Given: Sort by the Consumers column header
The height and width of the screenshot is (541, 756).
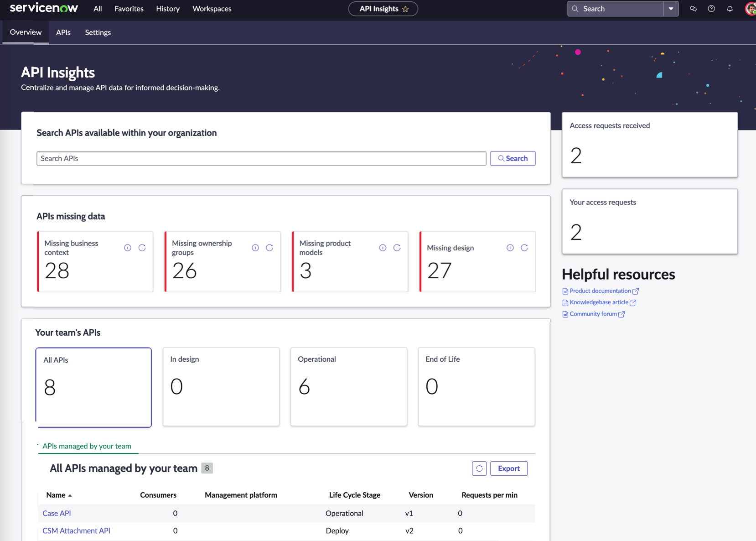Looking at the screenshot, I should pos(158,495).
